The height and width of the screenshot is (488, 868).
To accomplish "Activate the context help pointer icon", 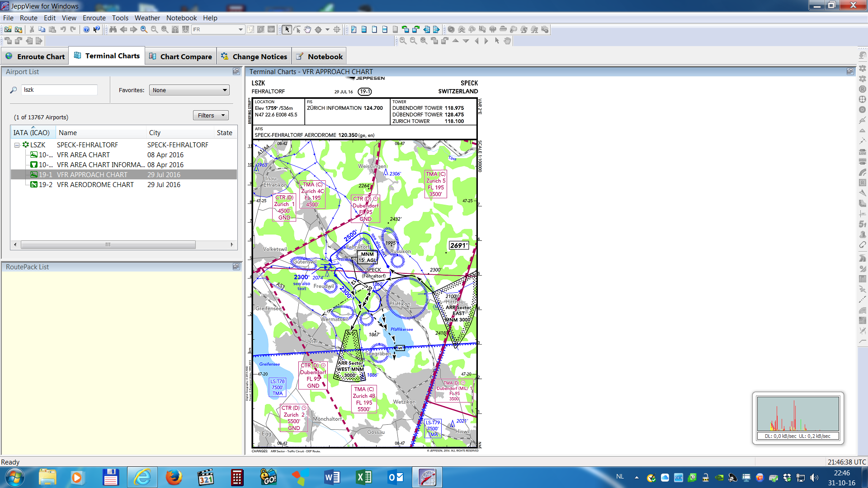I will 97,29.
